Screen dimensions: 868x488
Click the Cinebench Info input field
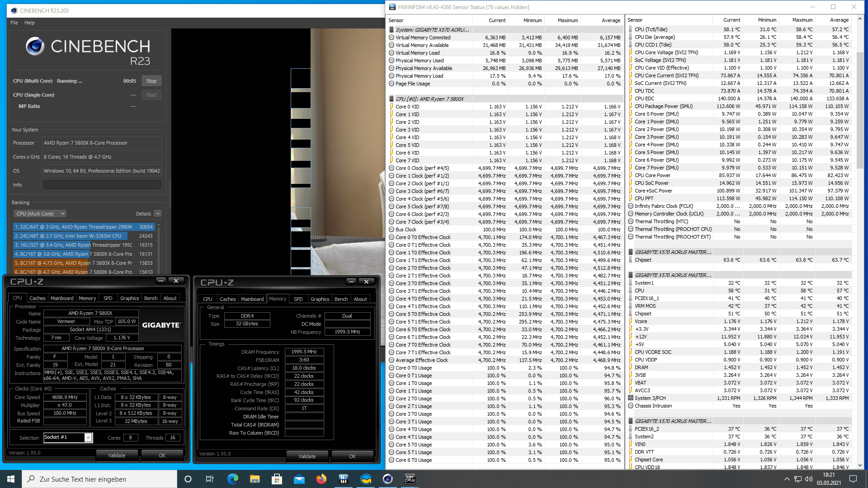[102, 185]
